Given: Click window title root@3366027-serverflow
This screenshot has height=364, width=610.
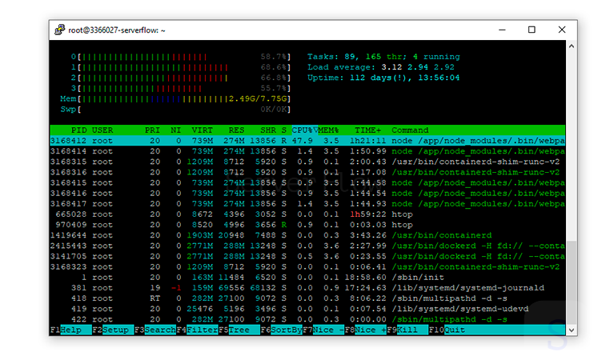Looking at the screenshot, I should click(x=117, y=30).
